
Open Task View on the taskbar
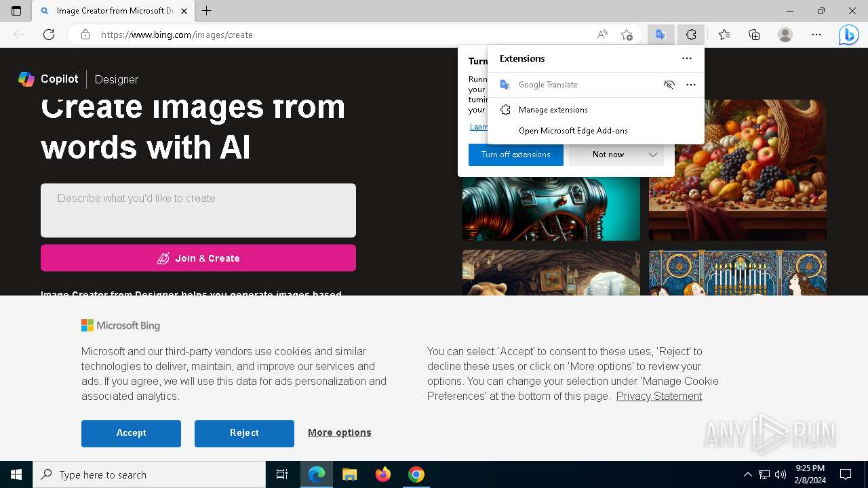tap(282, 474)
